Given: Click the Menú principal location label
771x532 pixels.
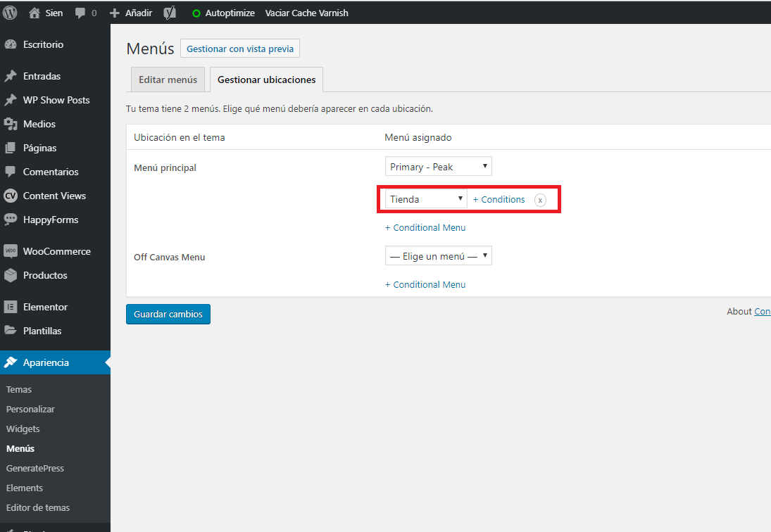Looking at the screenshot, I should click(x=165, y=167).
